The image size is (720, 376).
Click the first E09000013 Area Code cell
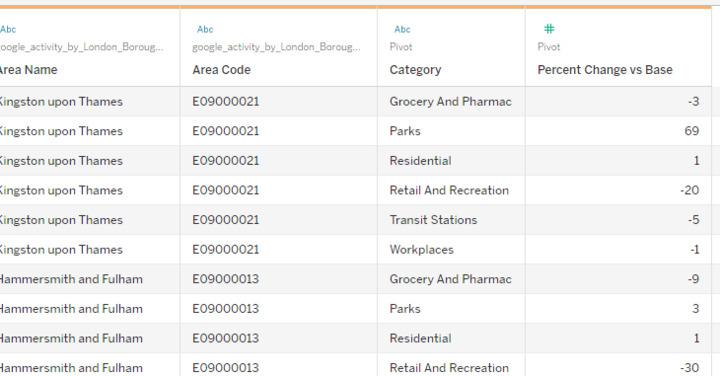pos(279,279)
